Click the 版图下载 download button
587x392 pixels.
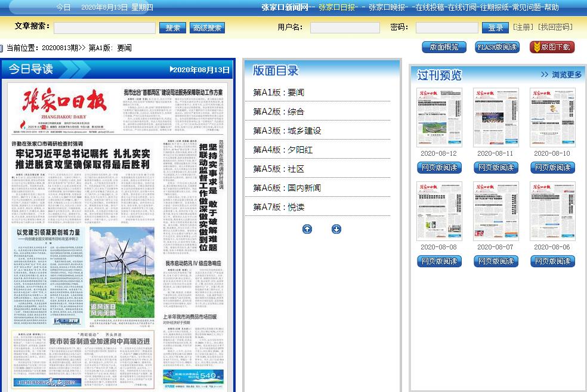point(552,47)
